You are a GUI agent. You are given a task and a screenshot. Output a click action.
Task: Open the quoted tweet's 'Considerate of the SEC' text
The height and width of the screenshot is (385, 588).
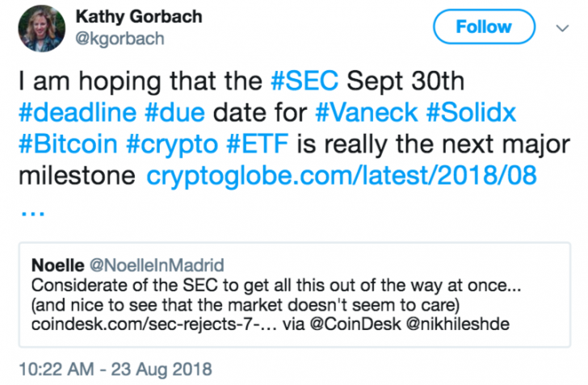[276, 286]
